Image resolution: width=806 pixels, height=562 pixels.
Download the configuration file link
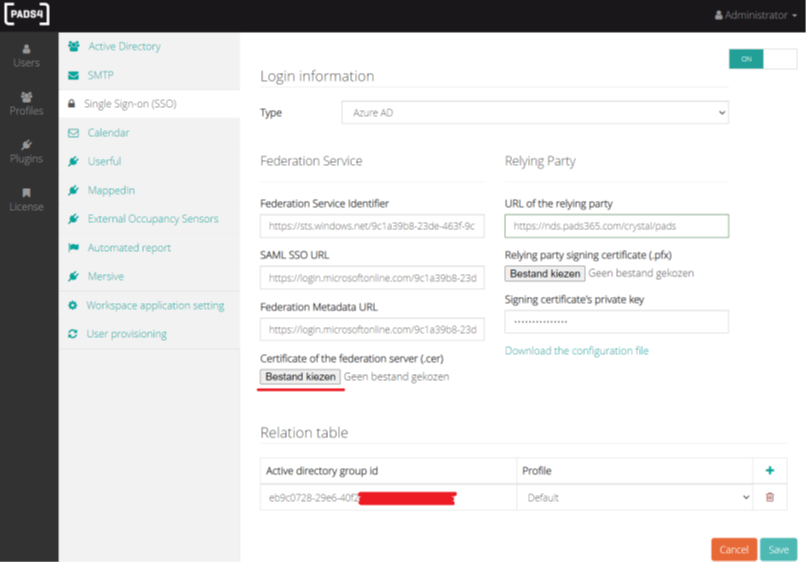(x=576, y=351)
